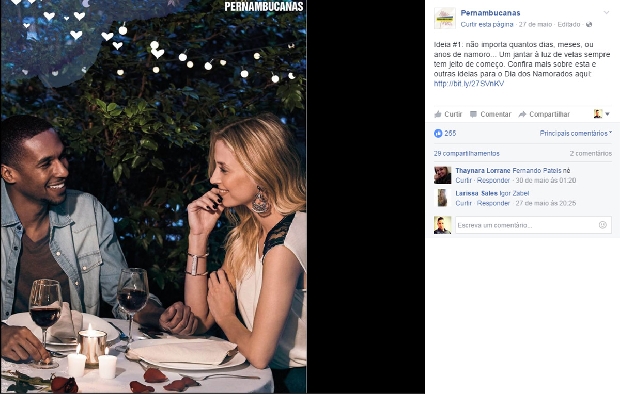Click the Escreva um comentário input field
The width and height of the screenshot is (620, 394).
click(533, 225)
